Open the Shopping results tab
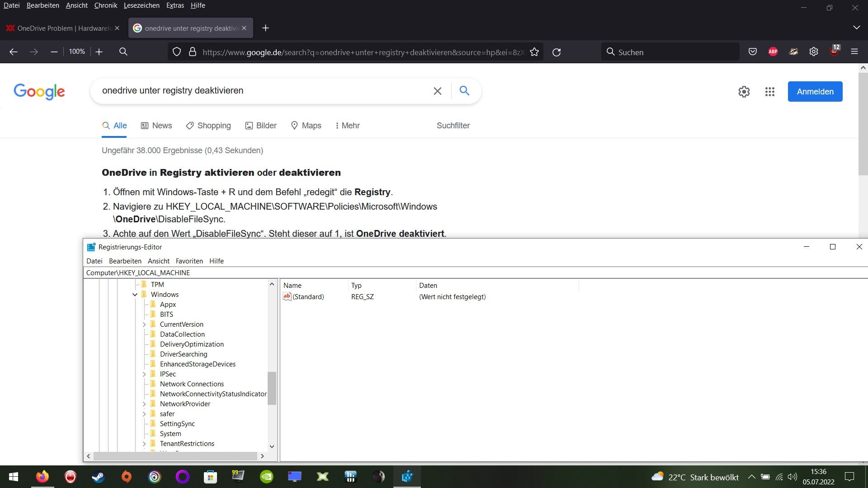 tap(208, 126)
